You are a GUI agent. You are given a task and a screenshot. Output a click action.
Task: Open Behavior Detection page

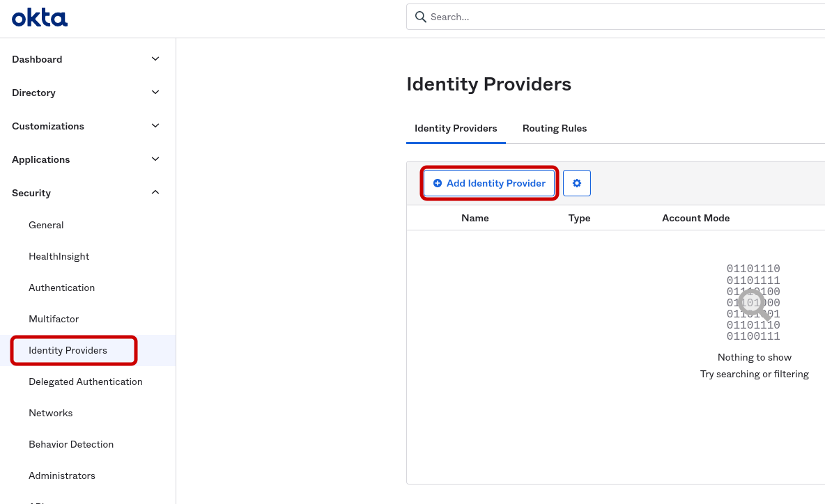71,444
